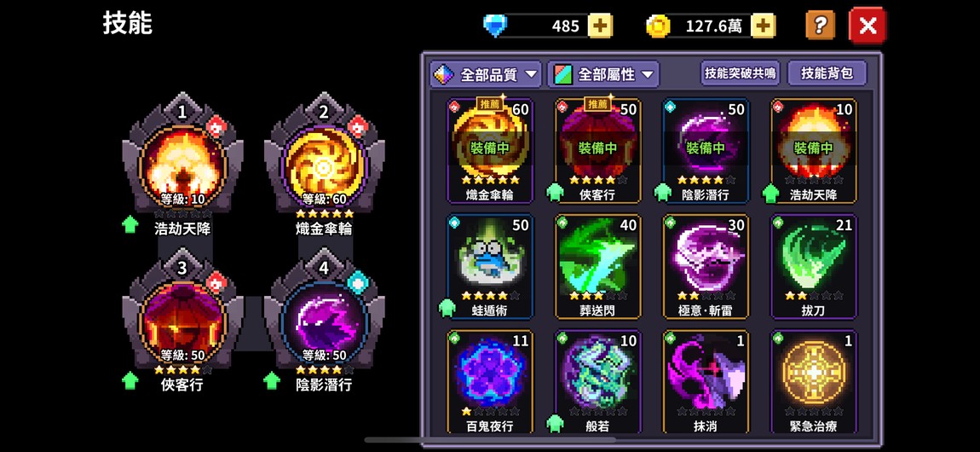Add gold coins with plus button
Screen dimensions: 980x452
tap(764, 26)
